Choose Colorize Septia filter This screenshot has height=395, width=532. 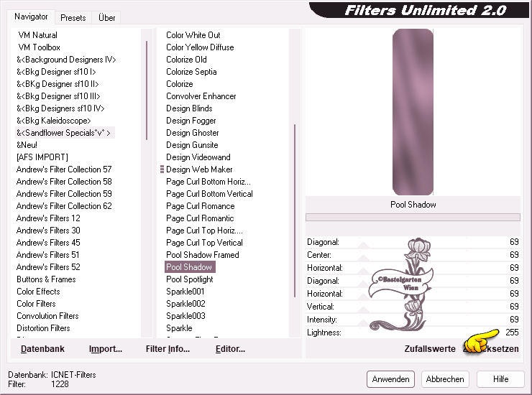[x=191, y=72]
